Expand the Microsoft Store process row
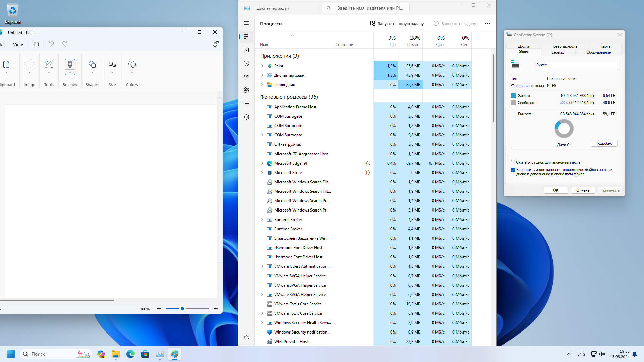This screenshot has width=644, height=362. point(262,173)
